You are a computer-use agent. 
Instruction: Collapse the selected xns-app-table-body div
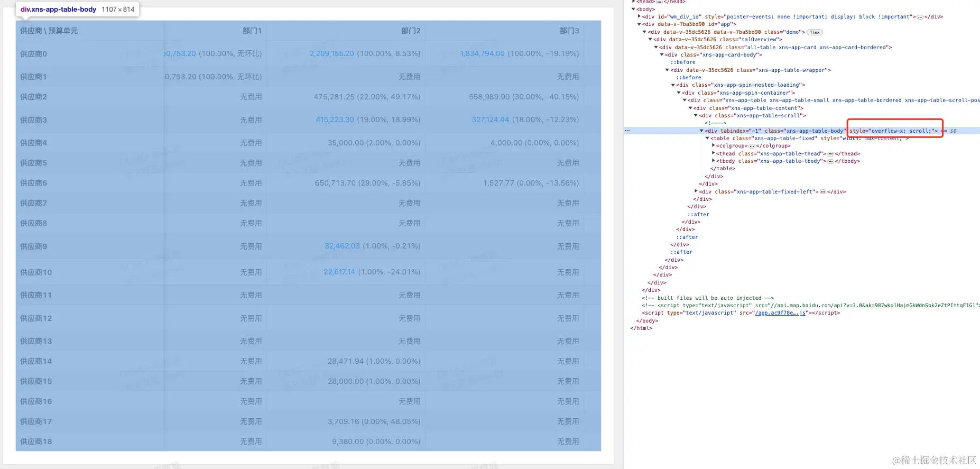[x=701, y=131]
